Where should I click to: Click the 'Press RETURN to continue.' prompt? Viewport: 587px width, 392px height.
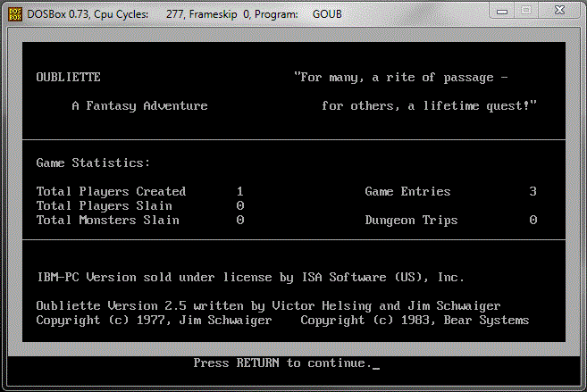coord(282,363)
